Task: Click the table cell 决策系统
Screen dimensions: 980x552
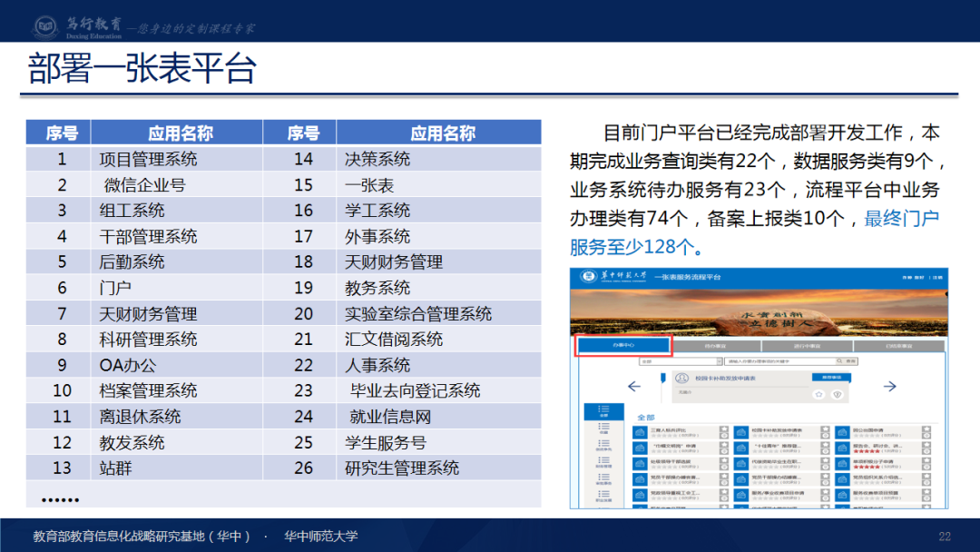Action: tap(377, 160)
